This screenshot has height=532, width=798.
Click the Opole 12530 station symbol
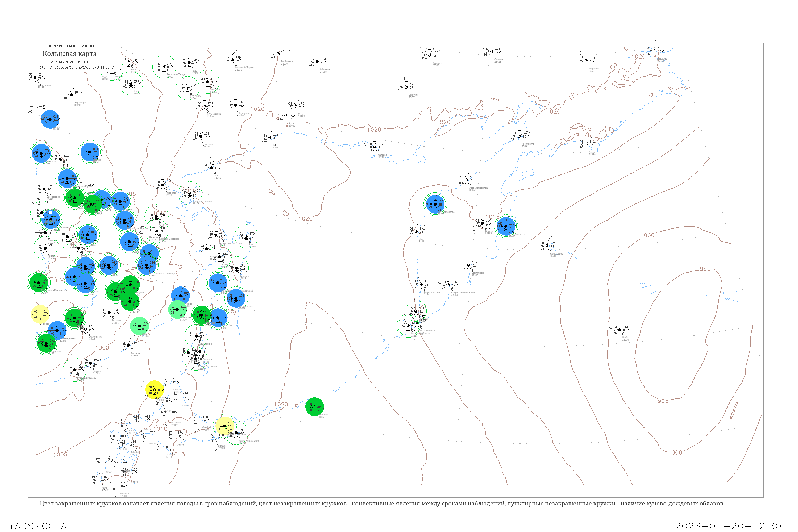coord(619,330)
